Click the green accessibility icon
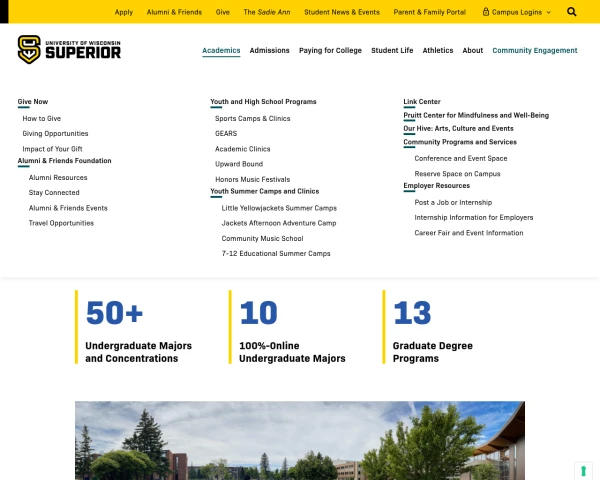This screenshot has height=480, width=600. coord(584,471)
